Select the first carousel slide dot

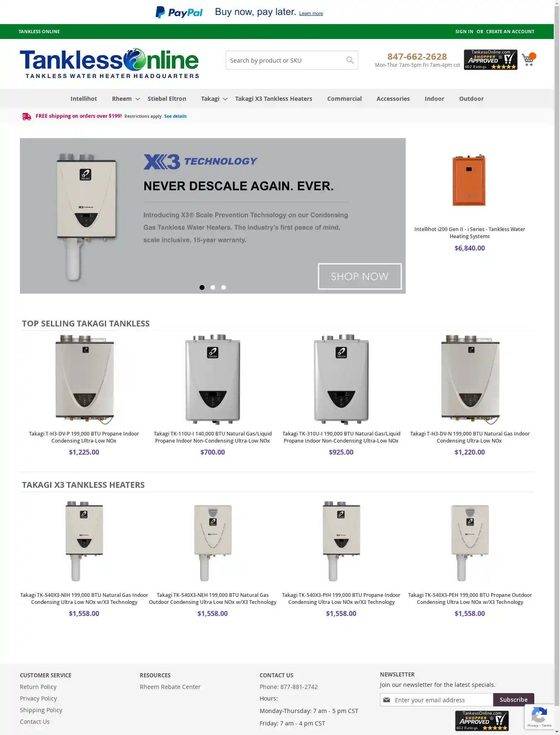click(202, 287)
